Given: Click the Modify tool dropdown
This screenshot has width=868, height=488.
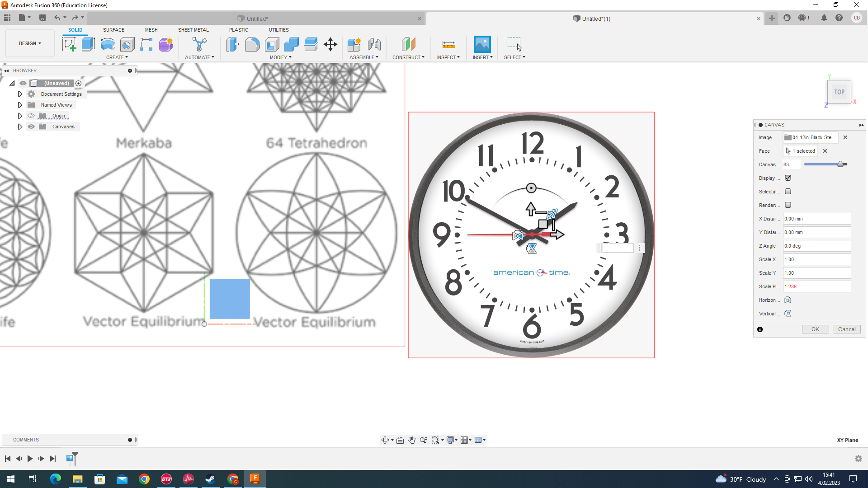Looking at the screenshot, I should click(280, 57).
